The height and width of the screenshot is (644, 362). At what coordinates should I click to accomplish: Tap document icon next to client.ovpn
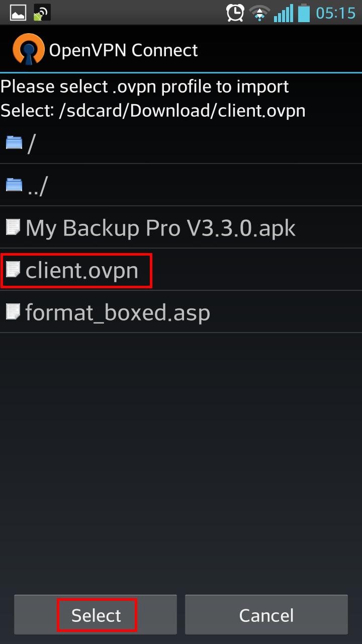click(x=13, y=270)
